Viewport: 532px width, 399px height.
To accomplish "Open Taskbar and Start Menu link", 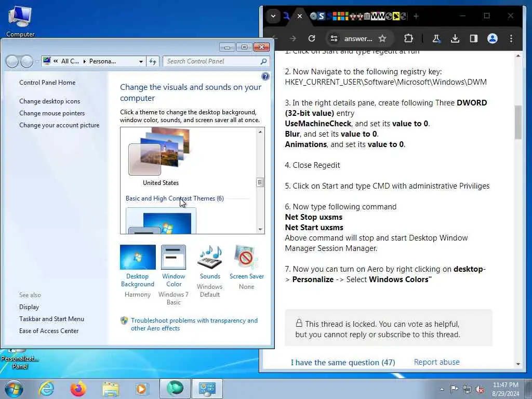I will pyautogui.click(x=51, y=319).
